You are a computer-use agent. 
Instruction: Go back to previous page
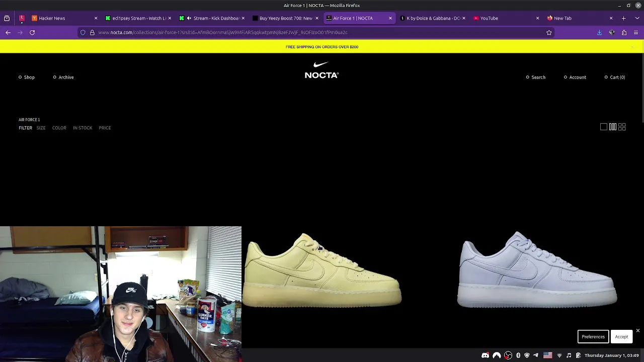click(x=8, y=32)
